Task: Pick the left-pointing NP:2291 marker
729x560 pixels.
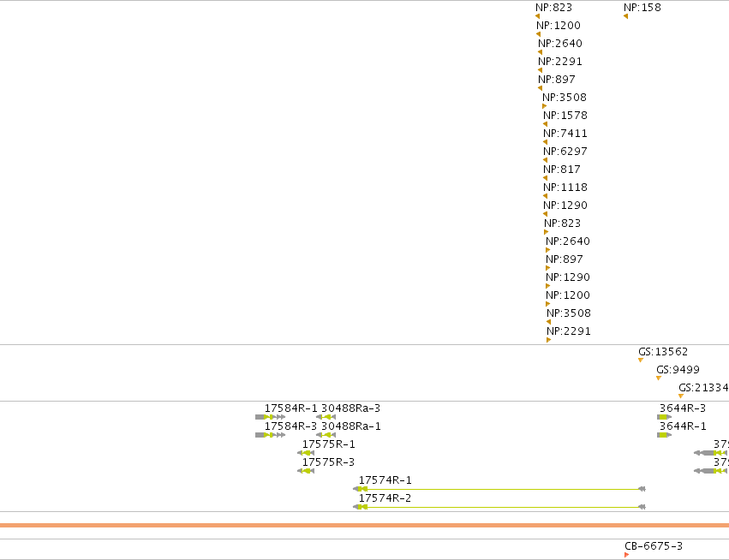Action: [x=540, y=70]
